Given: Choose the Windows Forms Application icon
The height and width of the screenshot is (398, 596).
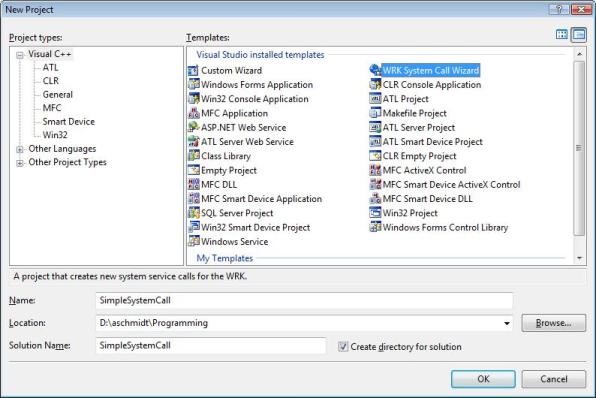Looking at the screenshot, I should (x=193, y=84).
